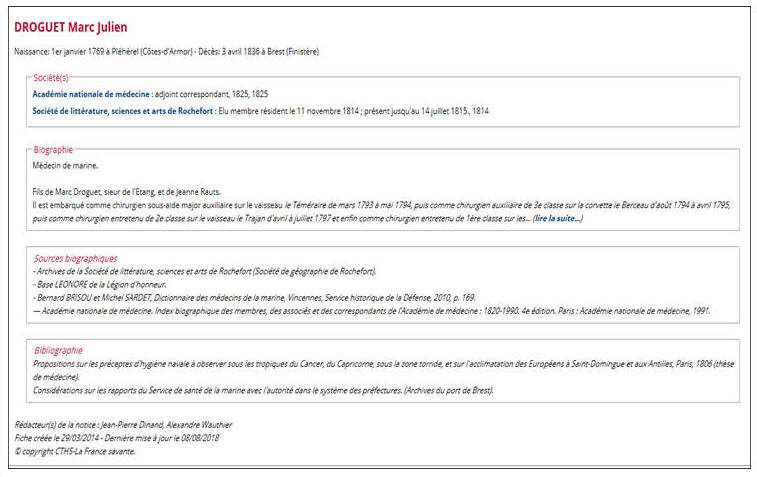This screenshot has height=477, width=757.
Task: Select the Société(s) section heading
Action: pos(52,77)
